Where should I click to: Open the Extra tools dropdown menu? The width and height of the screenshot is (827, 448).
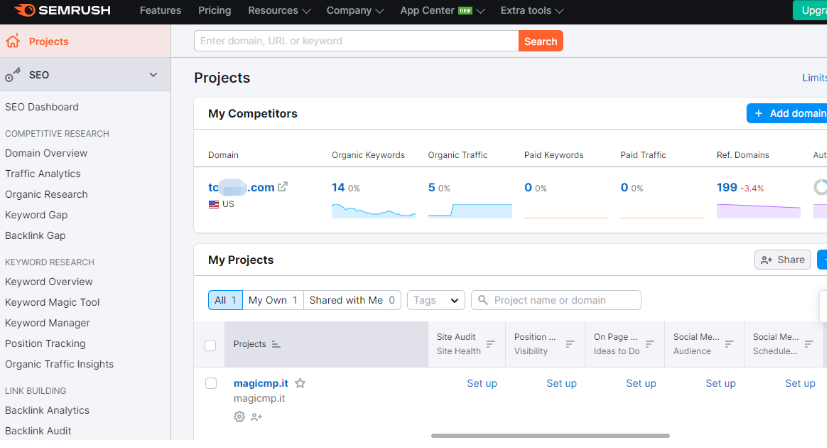click(532, 11)
